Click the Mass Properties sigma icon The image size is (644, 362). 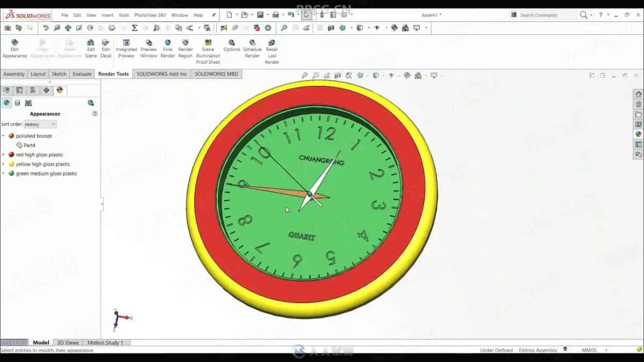[x=134, y=28]
